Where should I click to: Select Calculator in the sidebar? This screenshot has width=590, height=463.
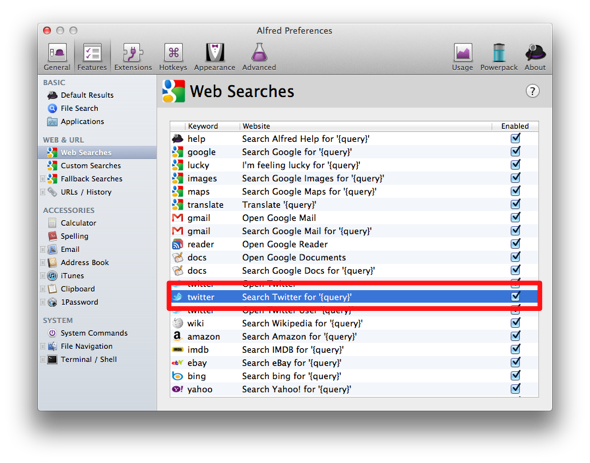pyautogui.click(x=78, y=223)
